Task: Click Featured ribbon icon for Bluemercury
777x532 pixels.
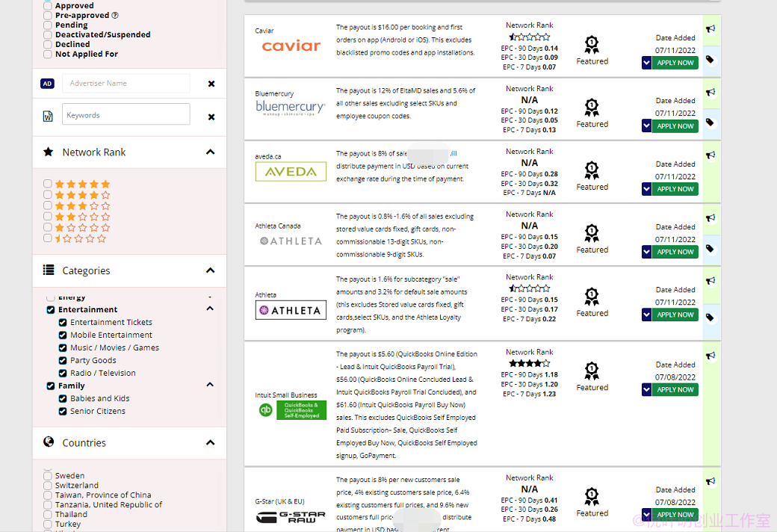Action: (592, 108)
